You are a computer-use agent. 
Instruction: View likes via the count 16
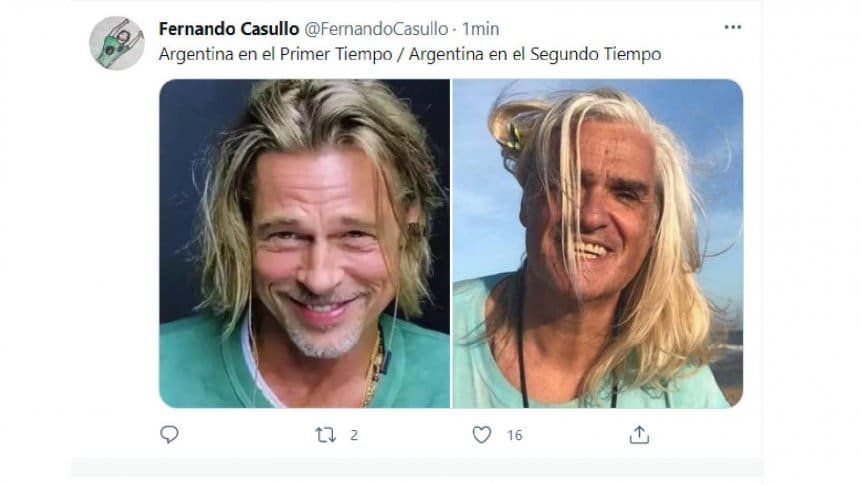(x=515, y=435)
